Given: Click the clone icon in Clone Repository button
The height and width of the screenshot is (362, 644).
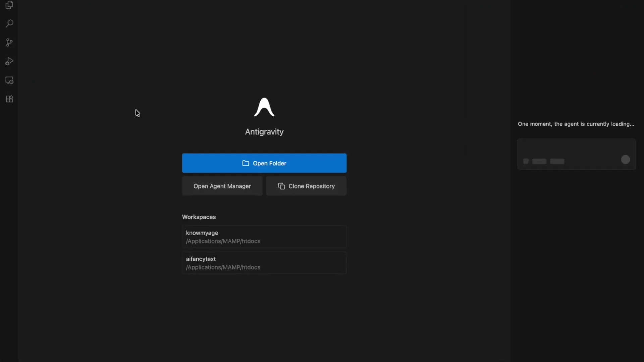Looking at the screenshot, I should (x=282, y=186).
